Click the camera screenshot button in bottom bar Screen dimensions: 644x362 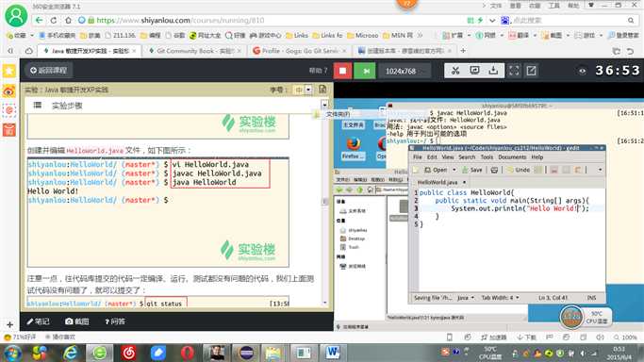(x=76, y=321)
